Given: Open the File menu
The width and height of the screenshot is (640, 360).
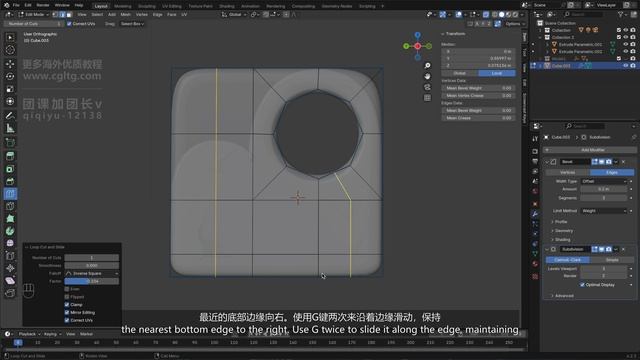Looking at the screenshot, I should (x=16, y=5).
